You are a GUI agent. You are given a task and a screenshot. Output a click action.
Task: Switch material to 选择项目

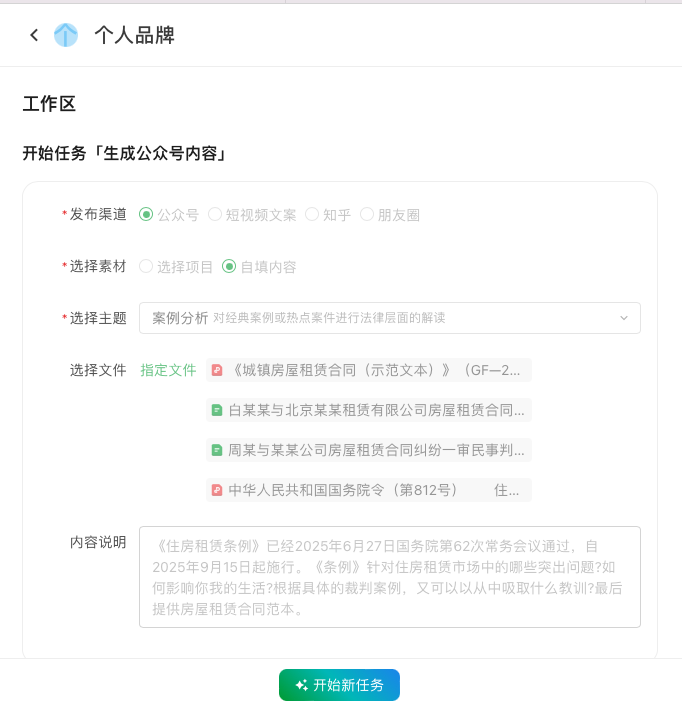tap(146, 267)
